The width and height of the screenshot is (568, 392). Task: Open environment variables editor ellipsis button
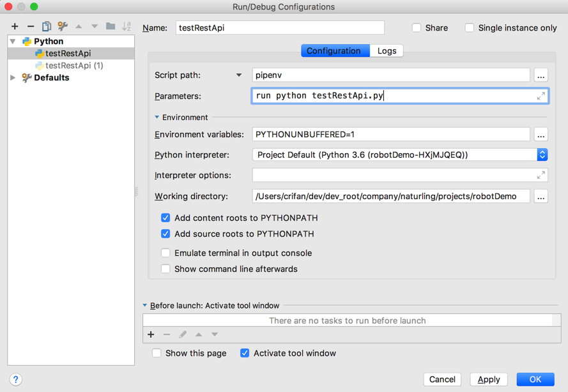click(541, 135)
